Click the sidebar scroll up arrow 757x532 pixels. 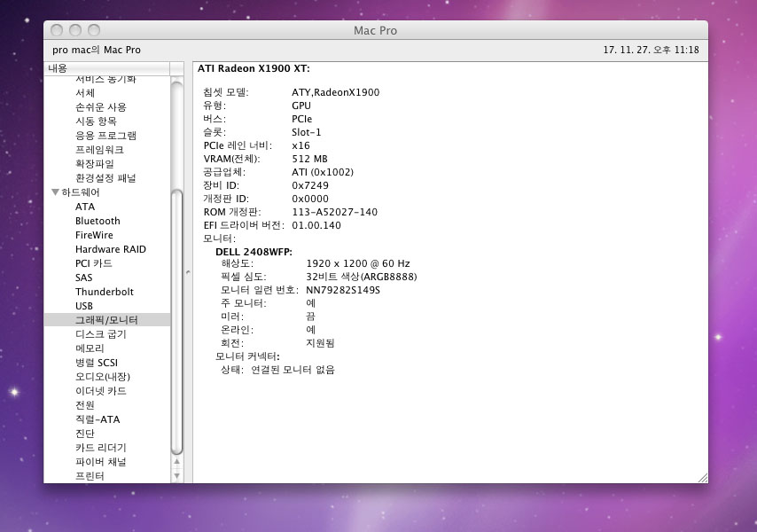177,462
